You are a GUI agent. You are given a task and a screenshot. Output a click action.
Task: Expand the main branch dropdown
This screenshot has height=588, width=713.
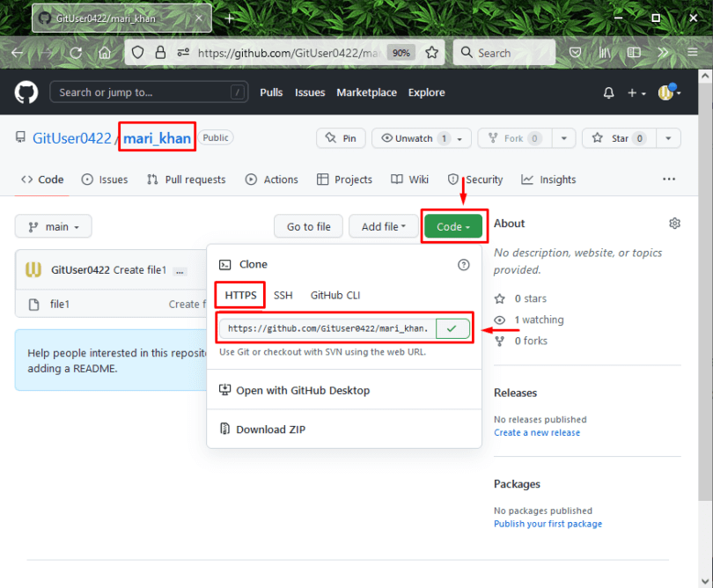[x=53, y=226]
